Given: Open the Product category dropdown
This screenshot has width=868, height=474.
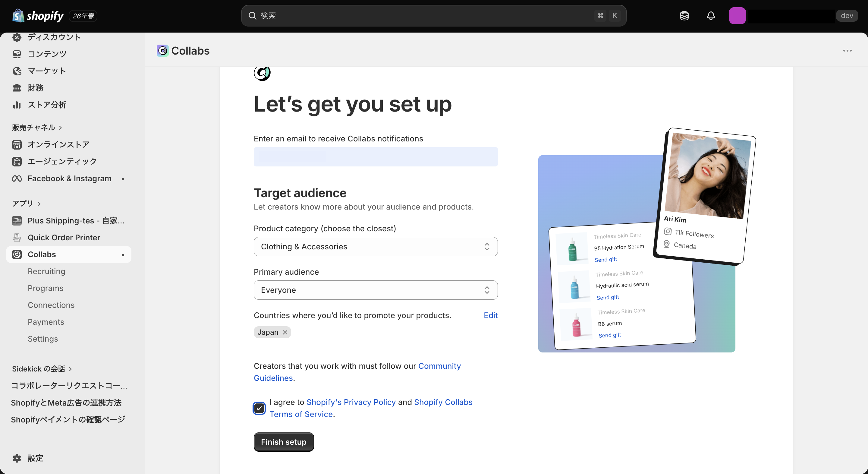Looking at the screenshot, I should coord(375,246).
